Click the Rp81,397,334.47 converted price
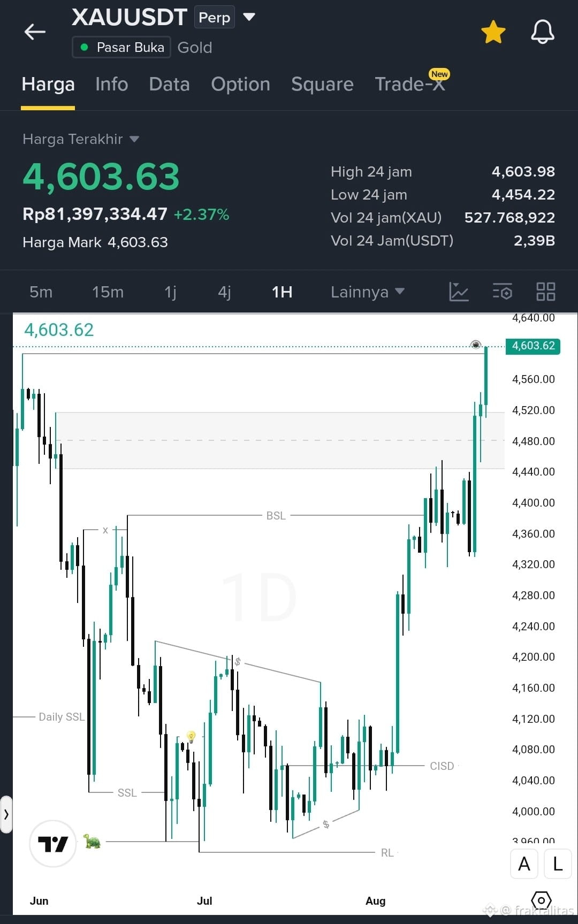The height and width of the screenshot is (924, 578). click(x=95, y=214)
